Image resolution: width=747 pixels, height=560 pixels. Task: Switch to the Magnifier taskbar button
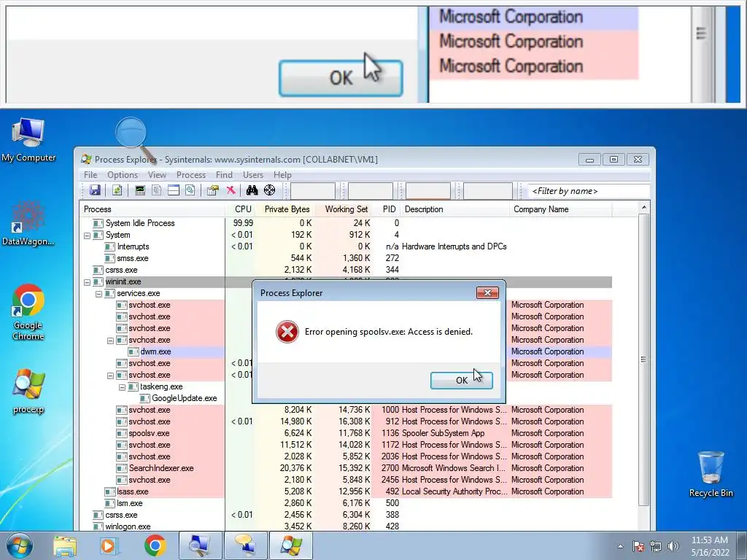pos(200,545)
